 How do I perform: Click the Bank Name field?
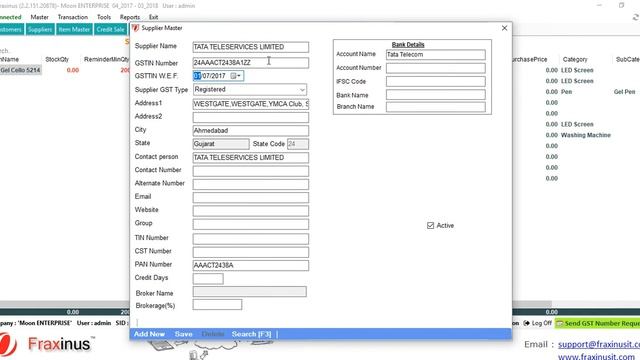(436, 95)
